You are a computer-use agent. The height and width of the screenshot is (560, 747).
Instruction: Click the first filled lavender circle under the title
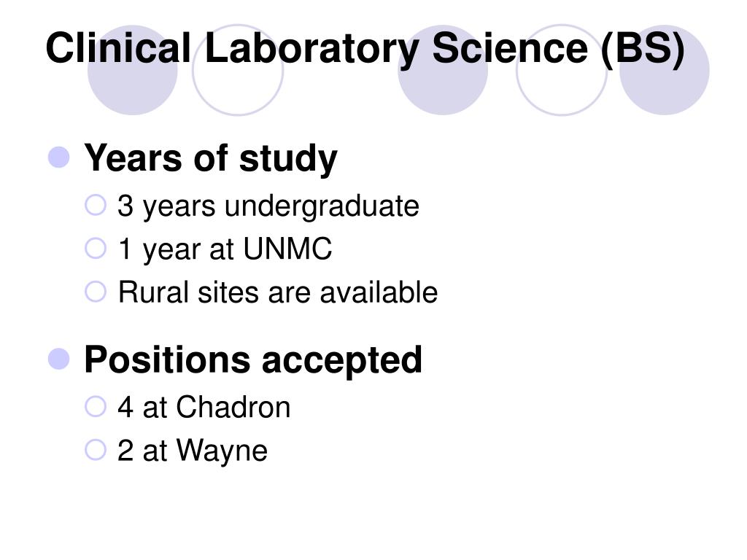pos(133,70)
